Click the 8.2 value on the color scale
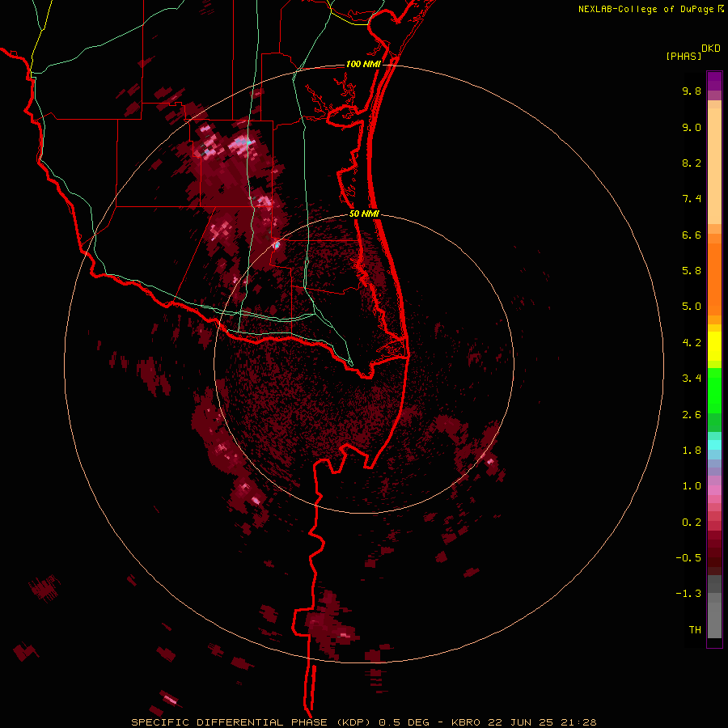The width and height of the screenshot is (728, 728). (x=692, y=163)
